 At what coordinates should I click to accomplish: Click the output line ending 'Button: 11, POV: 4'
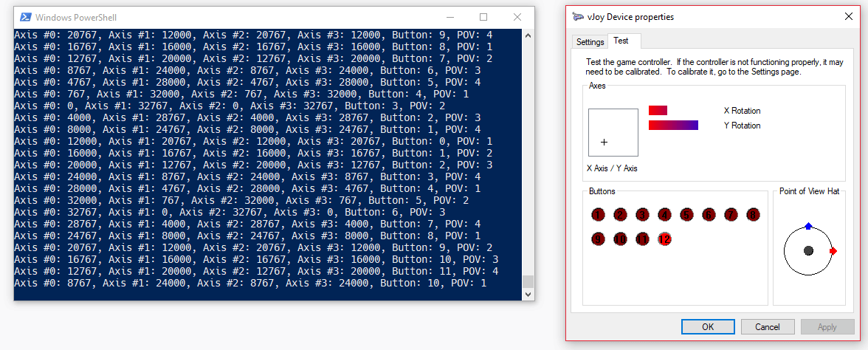tap(256, 272)
